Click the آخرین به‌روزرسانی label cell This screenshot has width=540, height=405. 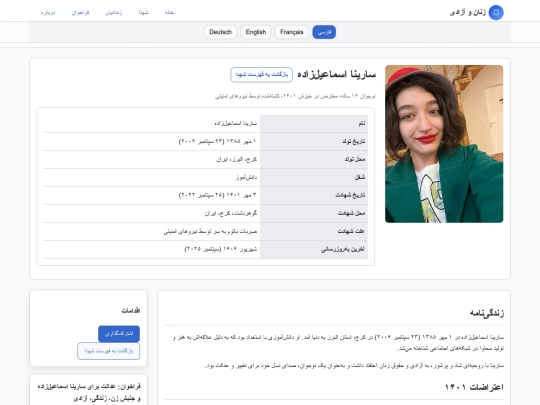314,249
